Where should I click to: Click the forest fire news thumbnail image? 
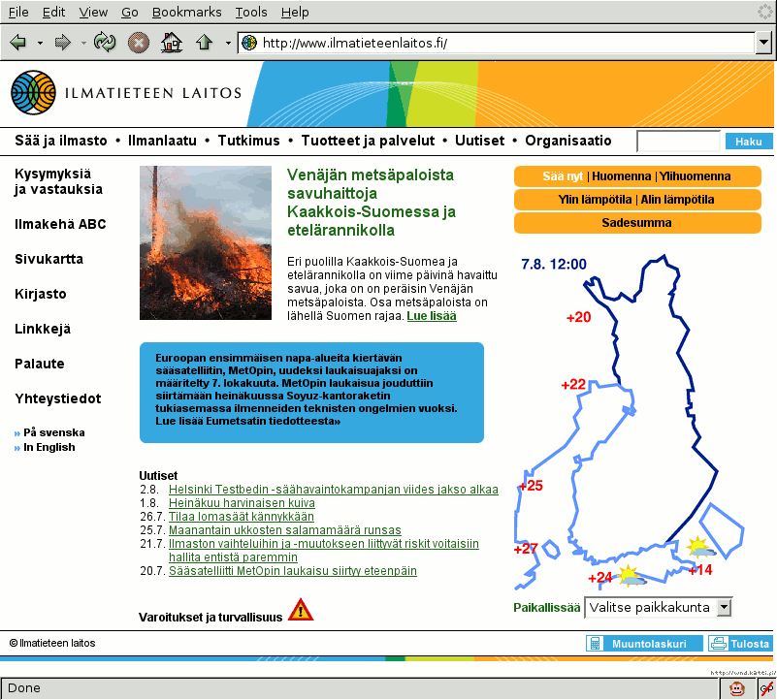tap(206, 242)
